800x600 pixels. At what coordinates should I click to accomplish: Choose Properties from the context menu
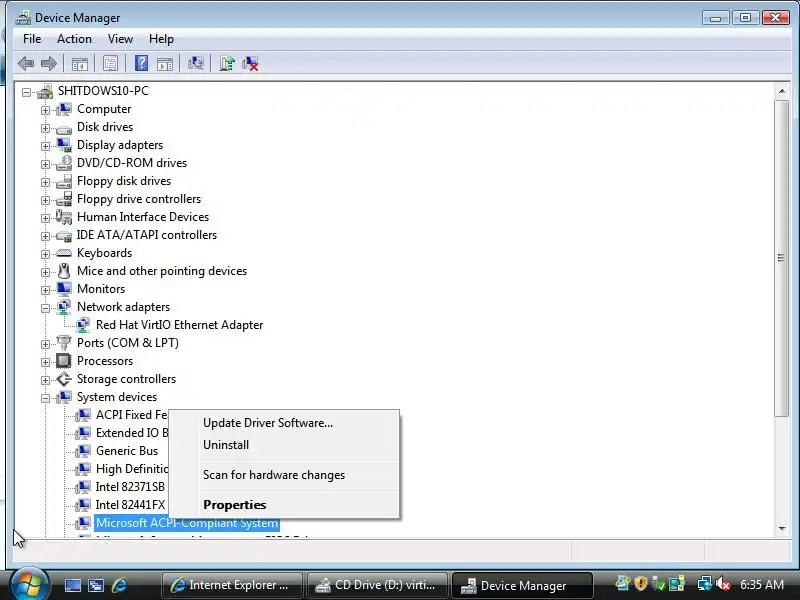pyautogui.click(x=284, y=505)
